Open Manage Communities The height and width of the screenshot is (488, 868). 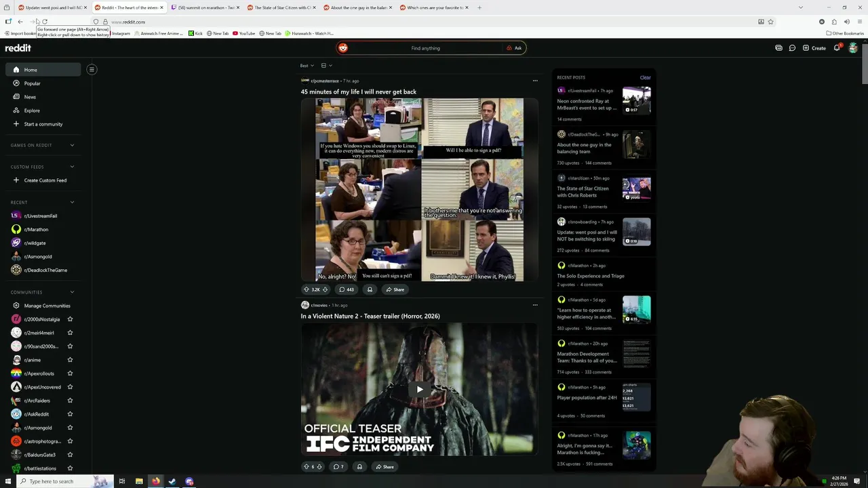43,306
